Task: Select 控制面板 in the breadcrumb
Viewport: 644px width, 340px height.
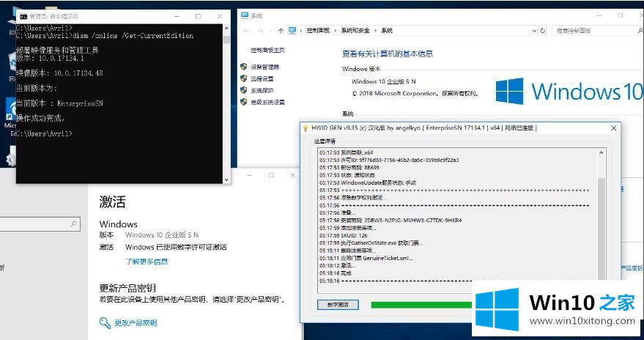Action: click(x=318, y=31)
